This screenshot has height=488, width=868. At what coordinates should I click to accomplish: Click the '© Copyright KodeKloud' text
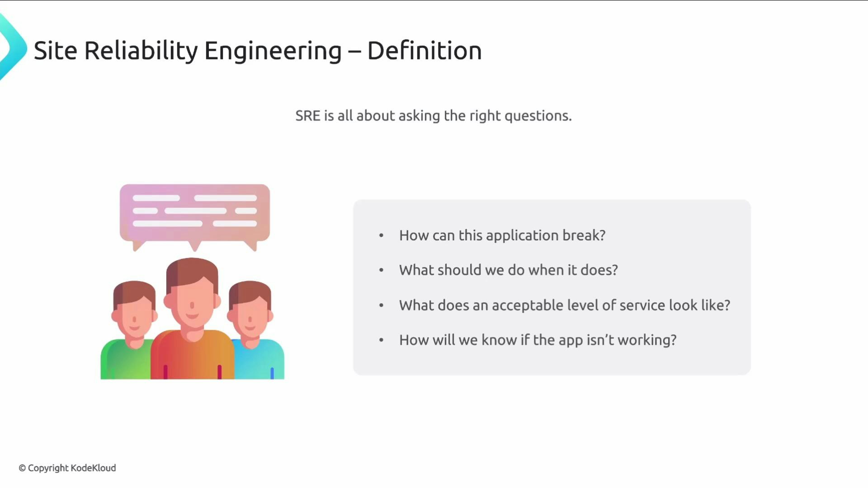coord(69,468)
